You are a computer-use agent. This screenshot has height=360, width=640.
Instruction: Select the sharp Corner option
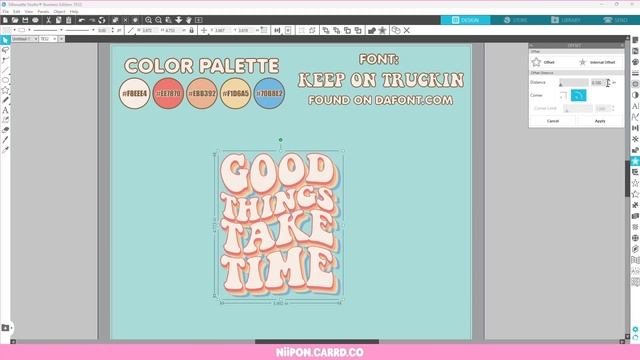[x=563, y=96]
